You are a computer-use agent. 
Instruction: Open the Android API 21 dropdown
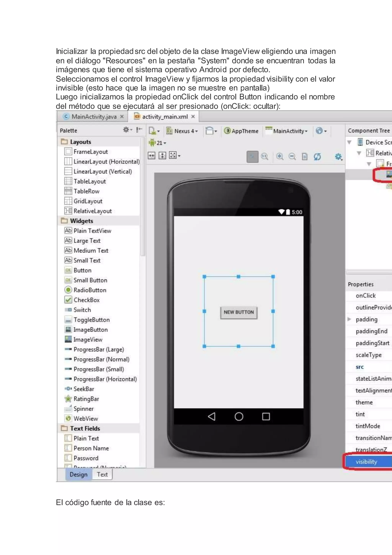coord(158,143)
